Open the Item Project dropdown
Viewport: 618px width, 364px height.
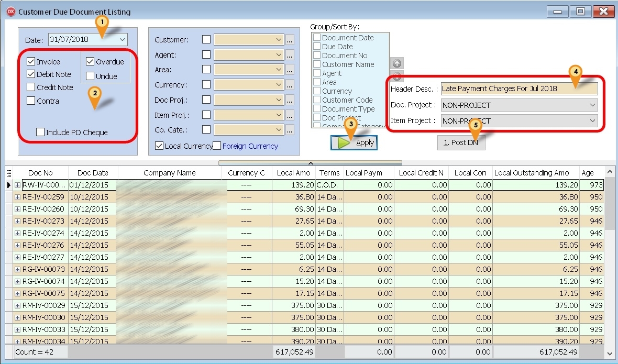point(592,121)
